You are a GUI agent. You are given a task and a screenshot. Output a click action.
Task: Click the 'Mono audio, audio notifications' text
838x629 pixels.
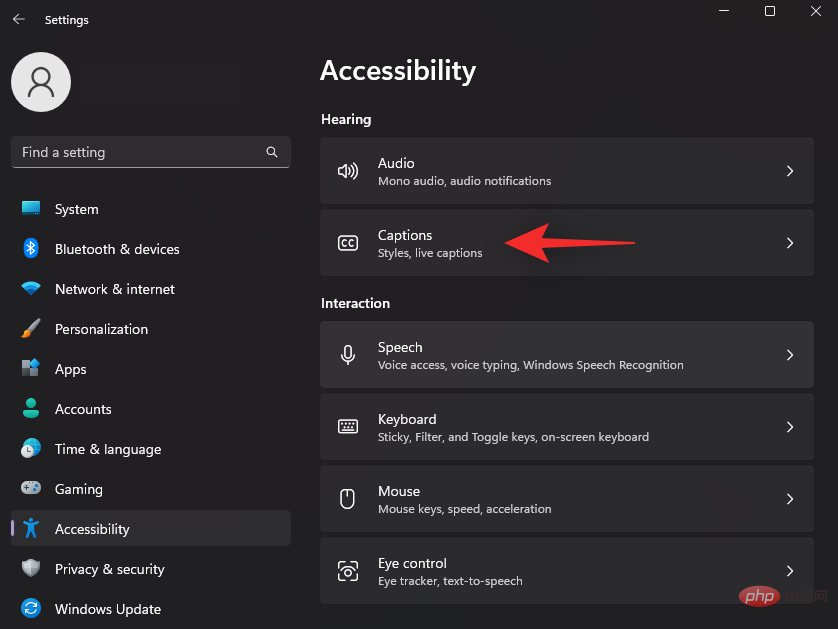(x=464, y=181)
